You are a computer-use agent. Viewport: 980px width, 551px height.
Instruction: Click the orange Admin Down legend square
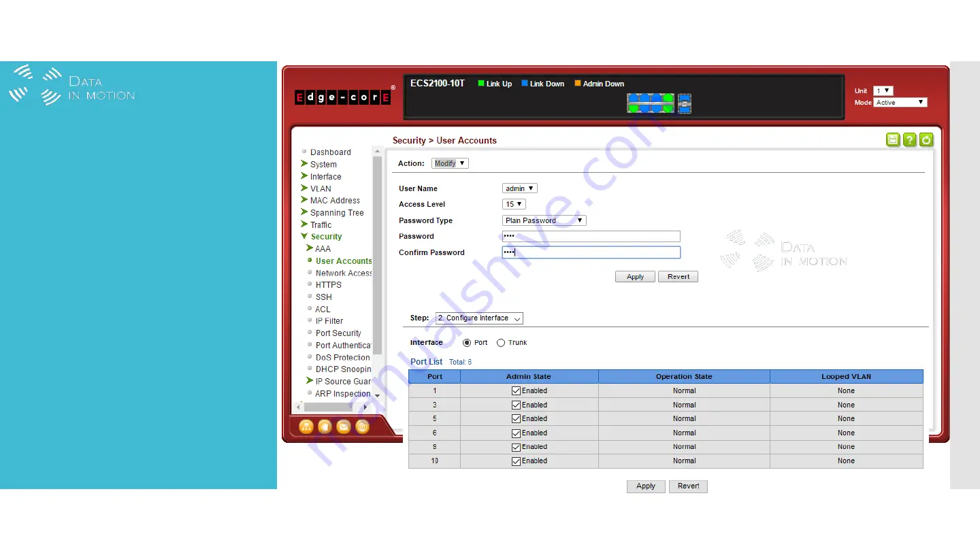(x=578, y=84)
